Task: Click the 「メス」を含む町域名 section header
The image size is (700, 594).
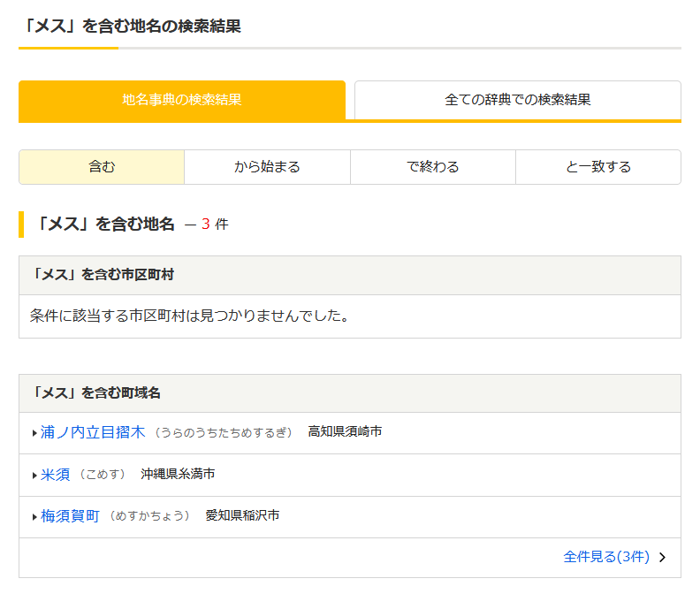Action: (x=96, y=393)
